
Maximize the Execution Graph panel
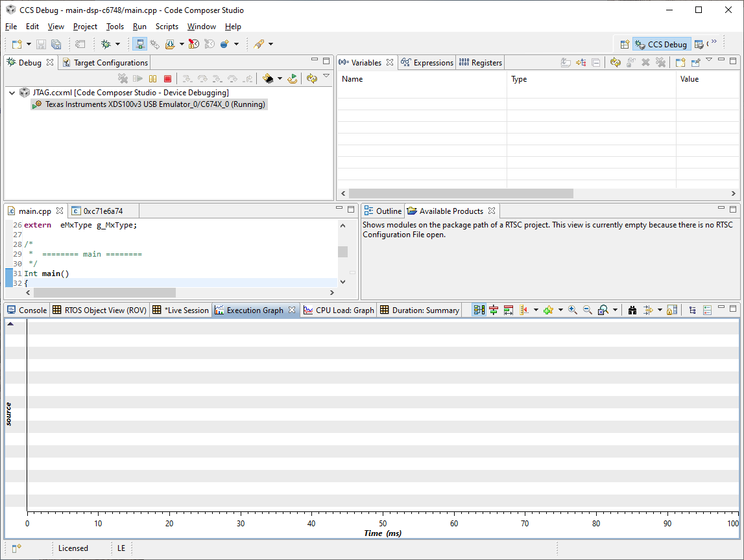tap(733, 309)
